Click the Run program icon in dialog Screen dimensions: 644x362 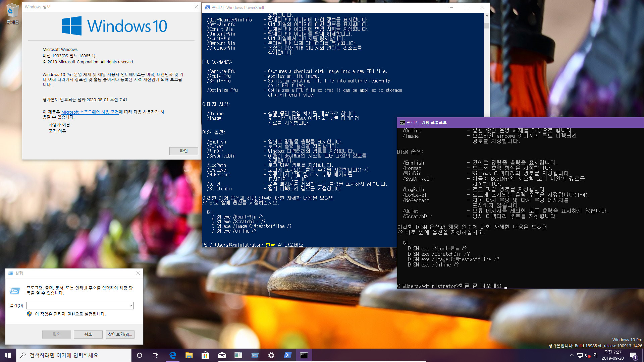tap(15, 291)
